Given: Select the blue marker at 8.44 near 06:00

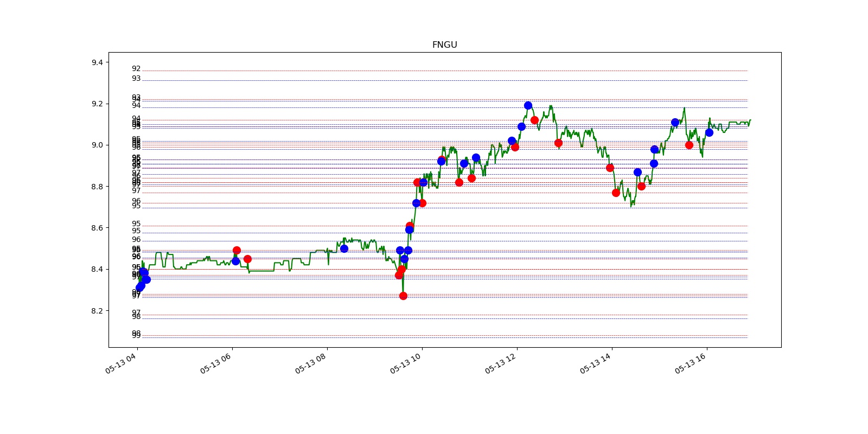Looking at the screenshot, I should click(x=235, y=261).
